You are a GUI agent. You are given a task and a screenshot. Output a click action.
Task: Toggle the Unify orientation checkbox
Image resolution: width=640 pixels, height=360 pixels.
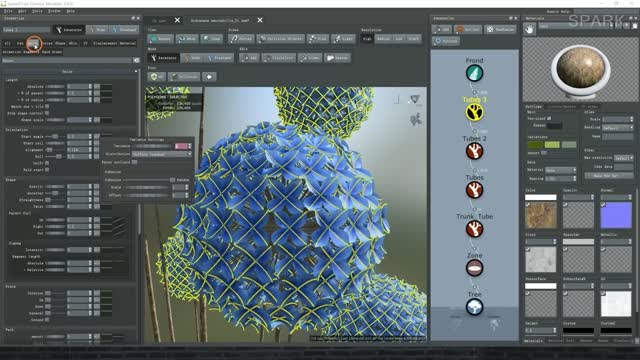tap(47, 163)
